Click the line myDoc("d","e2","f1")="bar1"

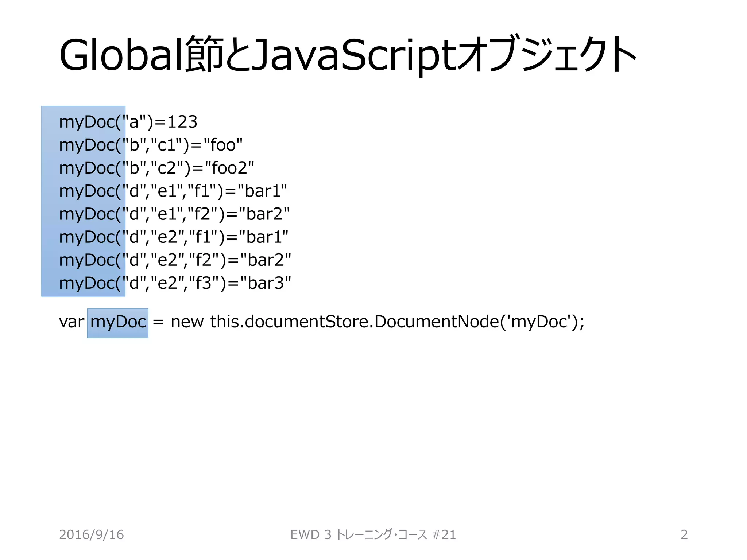point(174,237)
